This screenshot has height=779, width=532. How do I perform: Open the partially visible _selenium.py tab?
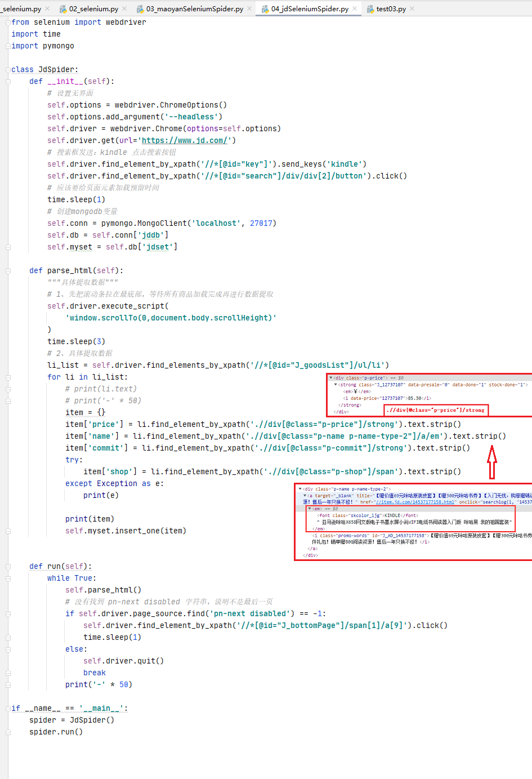tap(21, 9)
